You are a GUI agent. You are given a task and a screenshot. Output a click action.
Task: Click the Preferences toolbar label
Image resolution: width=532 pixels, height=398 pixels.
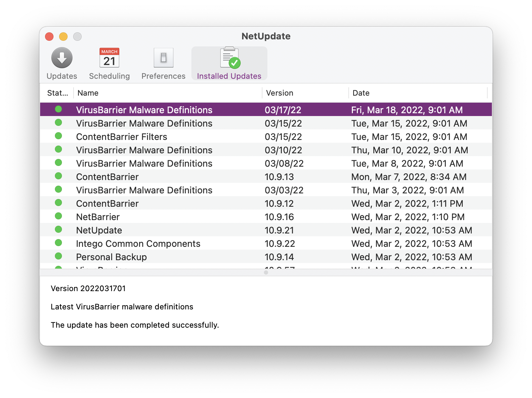[x=164, y=76]
